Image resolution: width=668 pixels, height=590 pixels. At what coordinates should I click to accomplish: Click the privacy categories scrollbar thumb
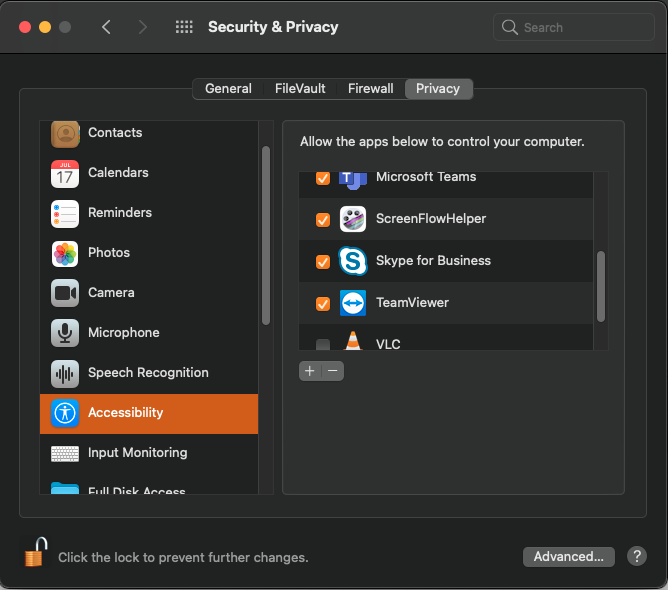tap(266, 236)
